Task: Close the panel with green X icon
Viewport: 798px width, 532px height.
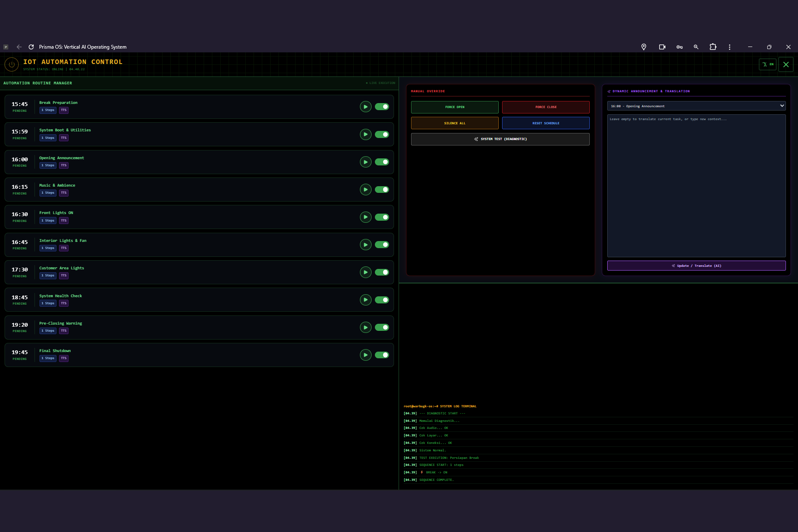Action: [786, 64]
